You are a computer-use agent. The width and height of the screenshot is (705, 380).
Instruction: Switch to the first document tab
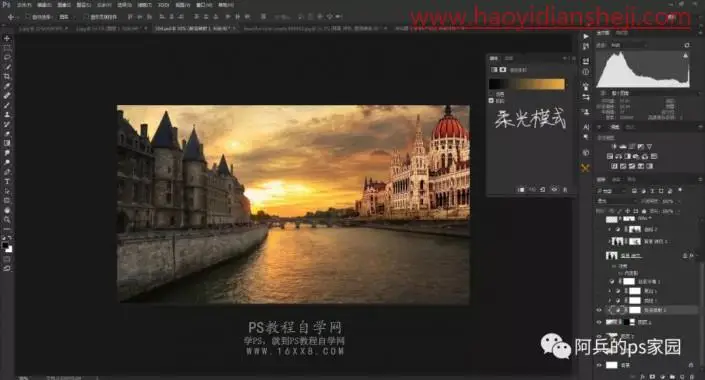point(42,28)
